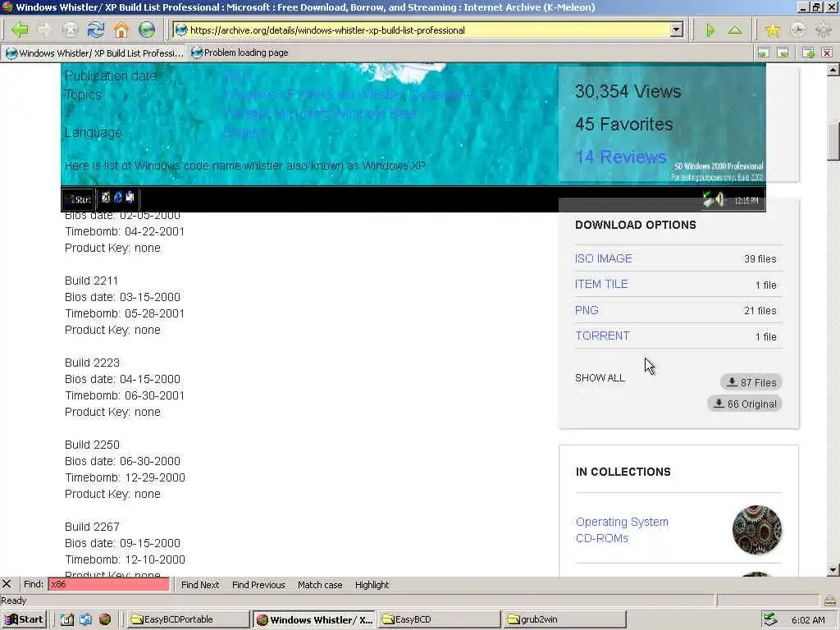Open the Windows Start button
Image resolution: width=840 pixels, height=630 pixels.
coord(24,619)
